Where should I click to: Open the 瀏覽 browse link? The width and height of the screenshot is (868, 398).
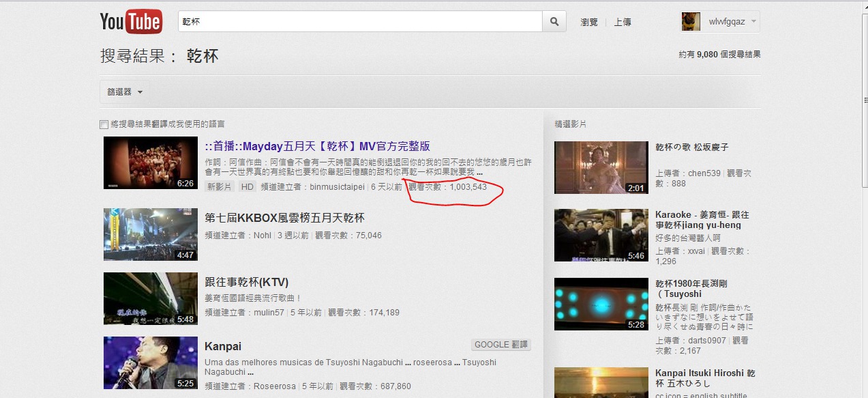point(589,22)
